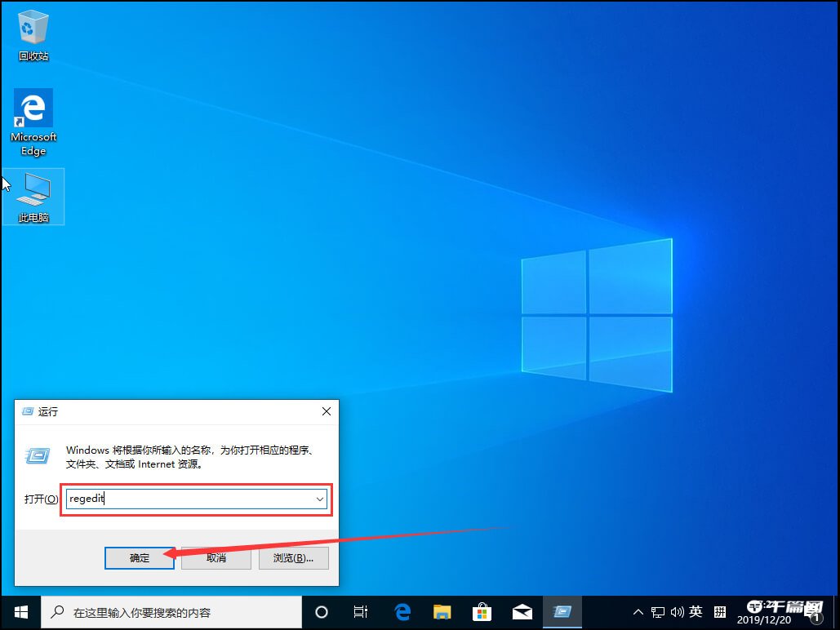Click the Cortana search circle on the taskbar

(321, 611)
